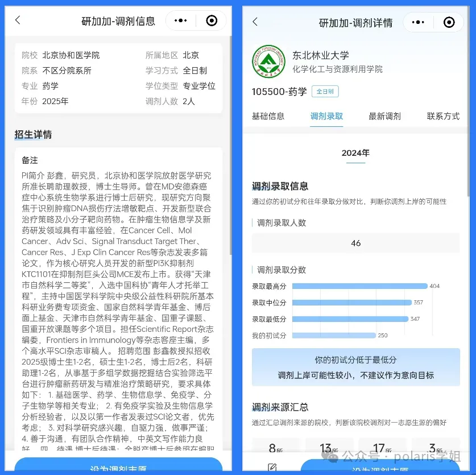
Task: Close the mini program from 调剂信息 header
Action: [x=212, y=20]
